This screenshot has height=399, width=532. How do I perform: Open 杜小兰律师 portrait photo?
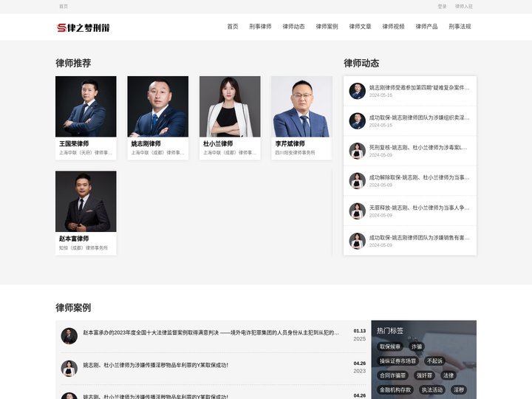230,106
